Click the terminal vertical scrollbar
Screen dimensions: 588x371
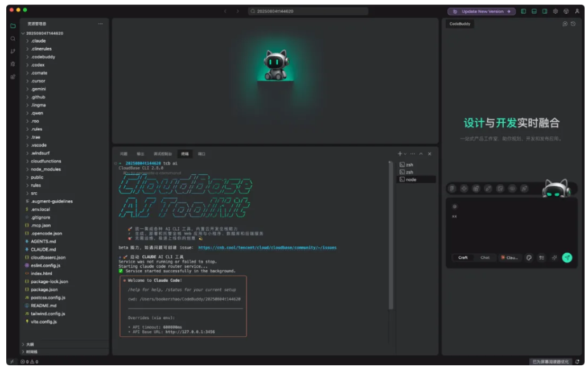click(390, 236)
